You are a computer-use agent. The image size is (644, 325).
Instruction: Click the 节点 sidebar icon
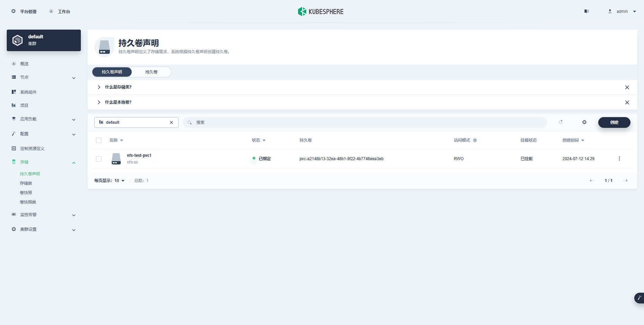(x=14, y=77)
